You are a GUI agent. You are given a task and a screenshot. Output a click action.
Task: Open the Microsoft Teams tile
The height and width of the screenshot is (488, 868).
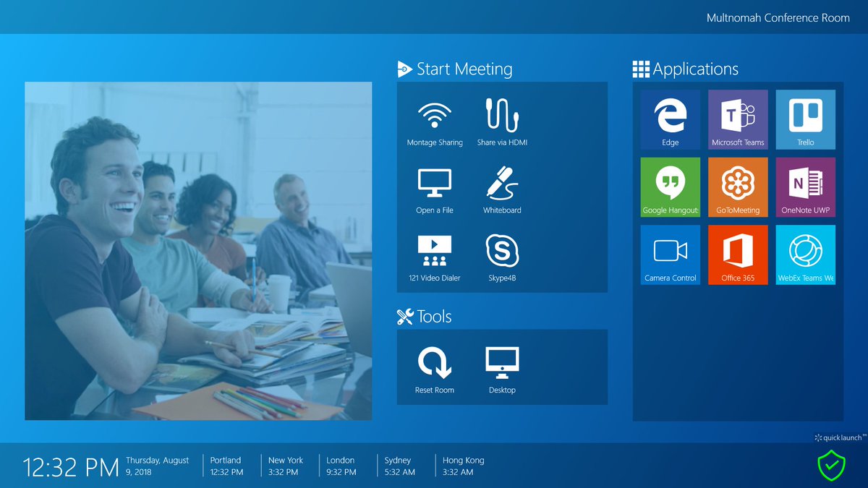point(738,119)
